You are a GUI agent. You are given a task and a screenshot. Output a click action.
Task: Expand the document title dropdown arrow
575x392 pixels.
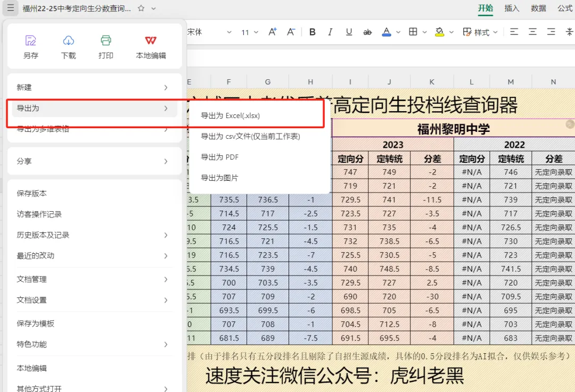pyautogui.click(x=154, y=9)
